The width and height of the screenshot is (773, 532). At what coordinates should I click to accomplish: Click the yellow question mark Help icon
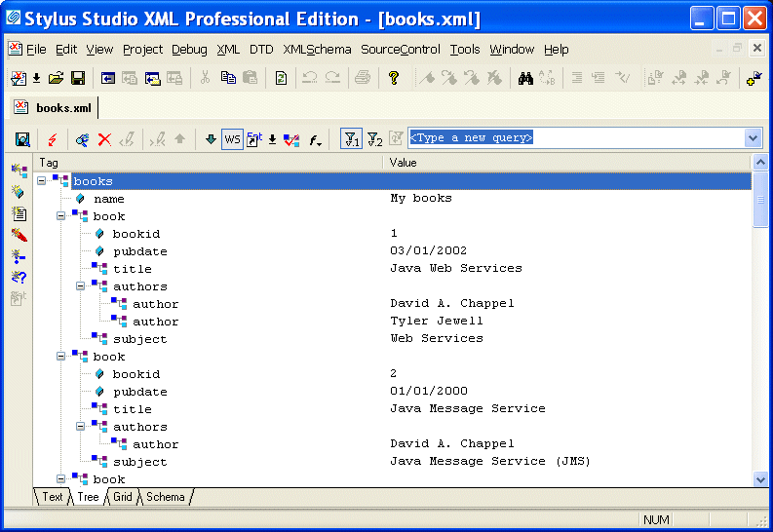[394, 79]
